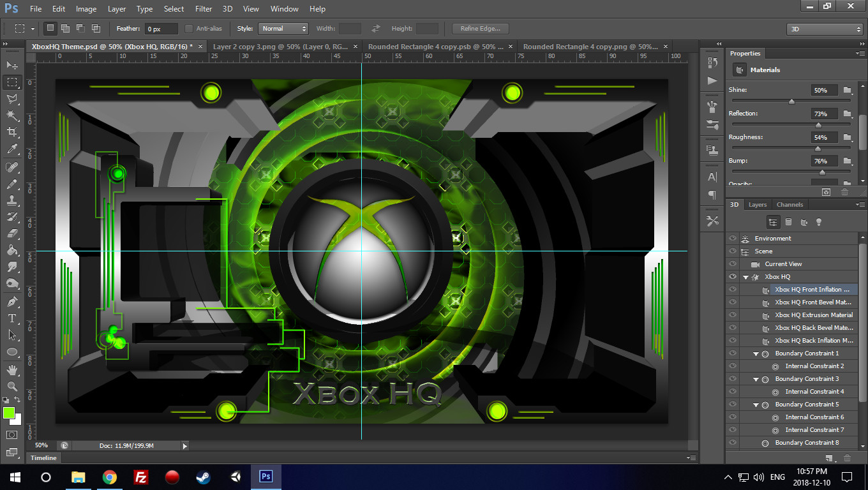Filter 3D panel by meshes
The height and width of the screenshot is (490, 868).
click(788, 222)
